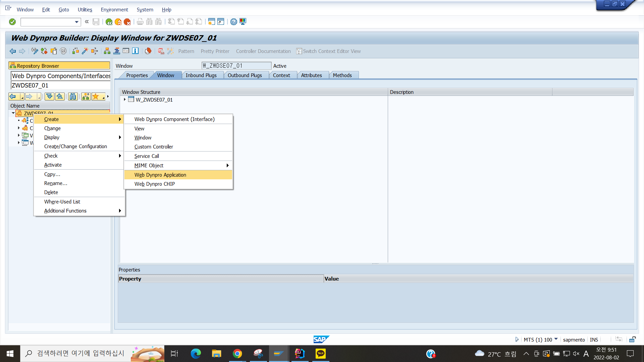Screen dimensions: 644x362
Task: Click Expand All Nodes icon in repository browser
Action: 49,97
